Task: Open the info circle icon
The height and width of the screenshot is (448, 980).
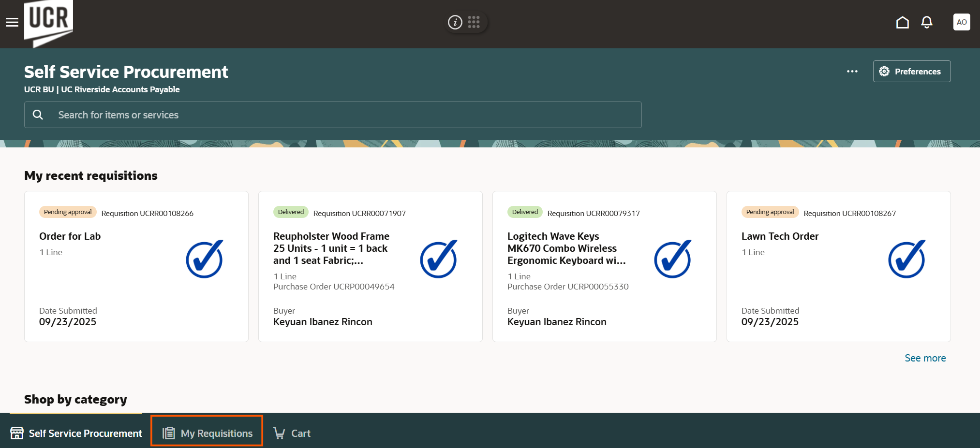Action: 455,22
